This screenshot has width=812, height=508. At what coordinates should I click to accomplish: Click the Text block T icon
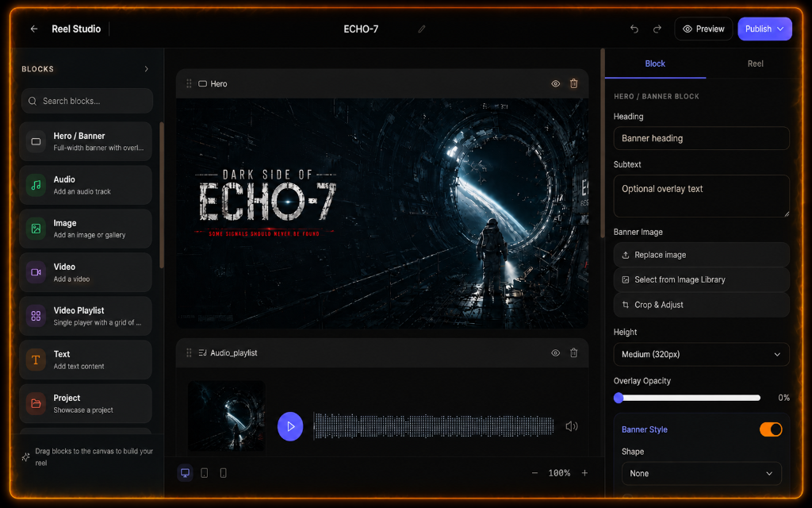point(36,360)
